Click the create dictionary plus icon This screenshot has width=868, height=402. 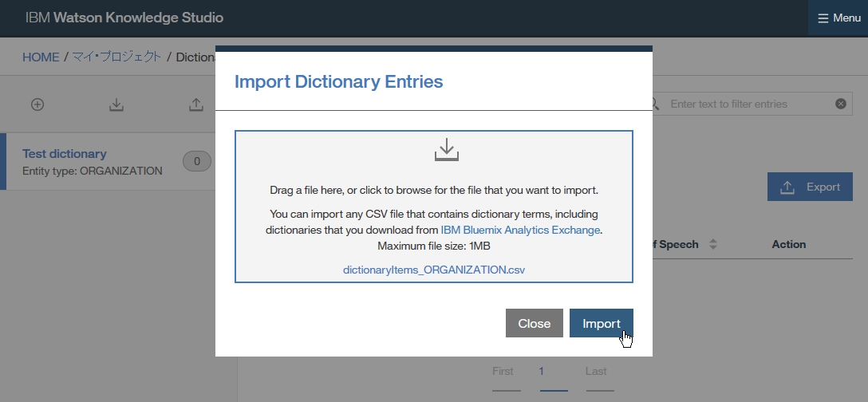tap(37, 104)
